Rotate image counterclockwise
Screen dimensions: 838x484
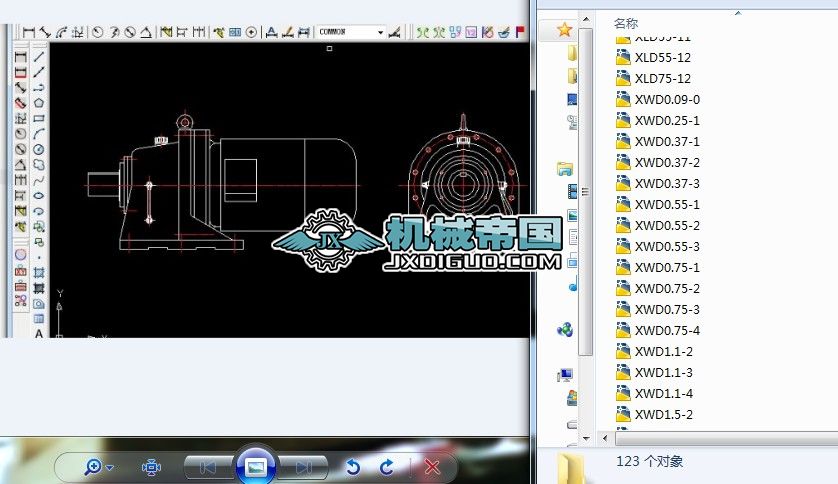point(352,467)
